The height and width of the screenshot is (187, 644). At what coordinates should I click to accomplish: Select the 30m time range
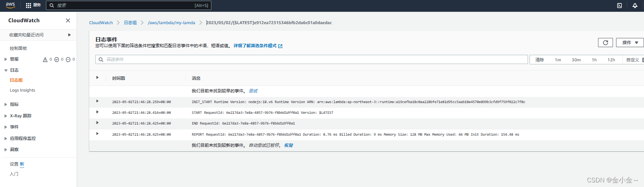576,60
